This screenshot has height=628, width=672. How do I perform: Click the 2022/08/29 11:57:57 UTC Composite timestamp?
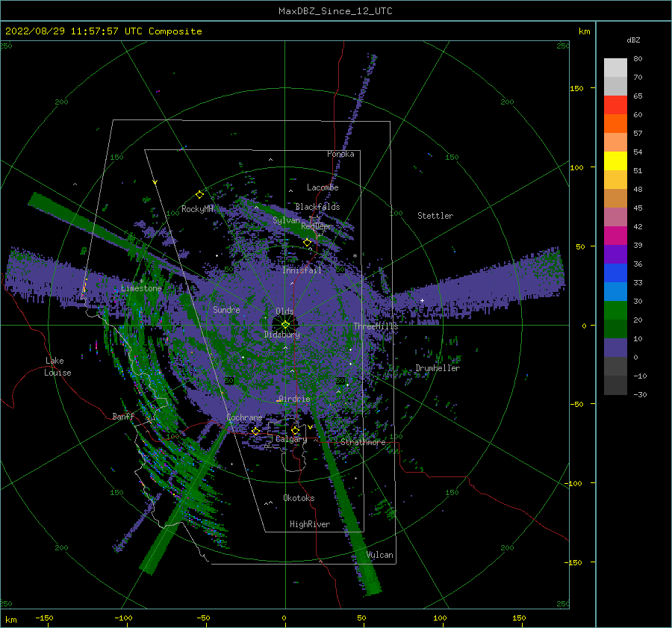tap(103, 31)
